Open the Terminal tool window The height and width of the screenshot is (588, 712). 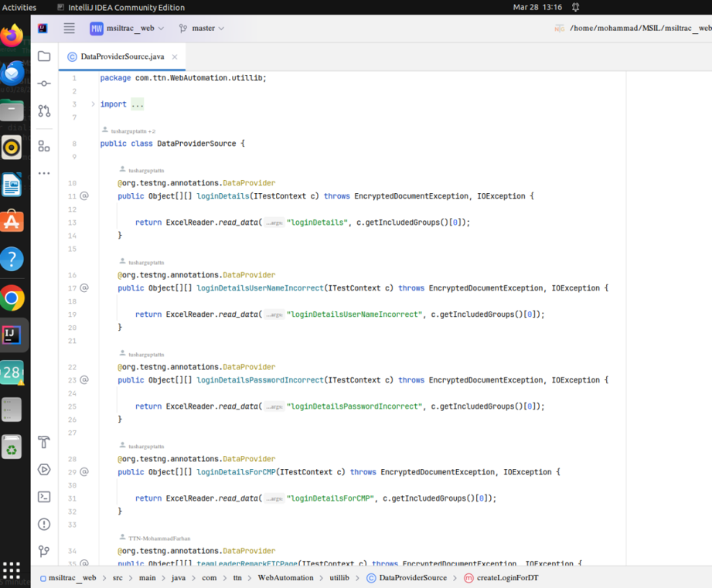[44, 497]
